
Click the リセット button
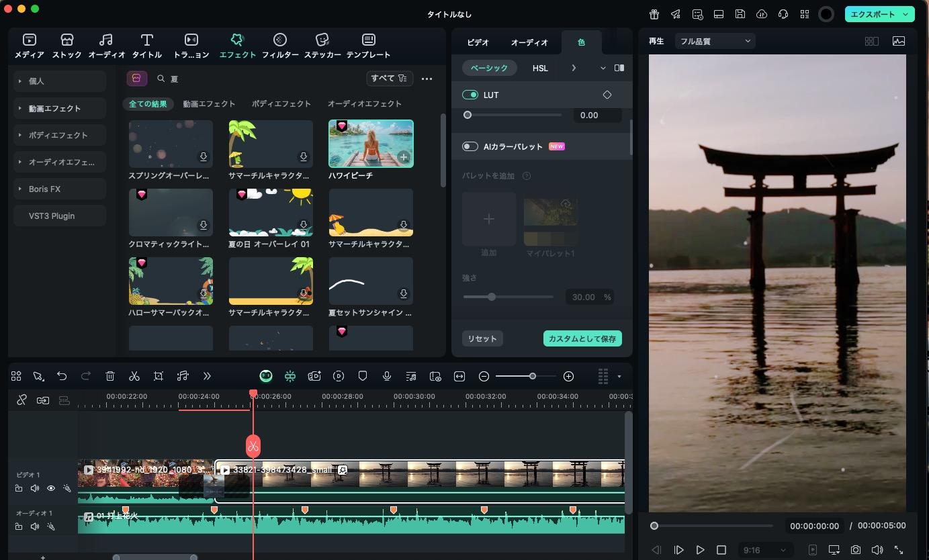tap(482, 338)
